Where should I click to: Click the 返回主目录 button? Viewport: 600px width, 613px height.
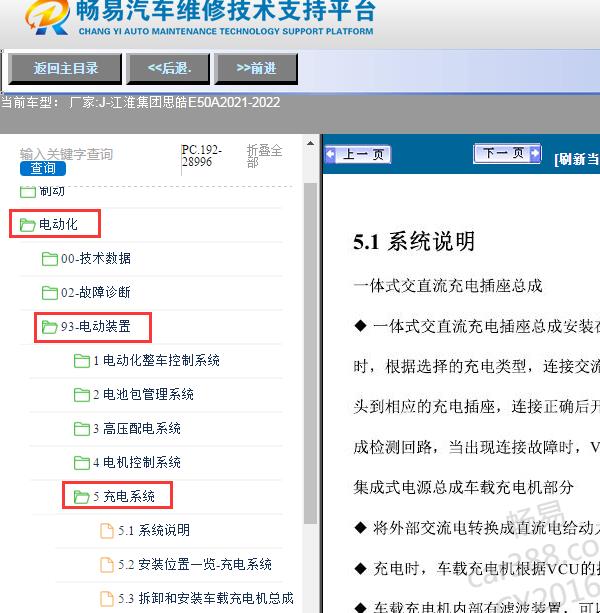pos(65,69)
